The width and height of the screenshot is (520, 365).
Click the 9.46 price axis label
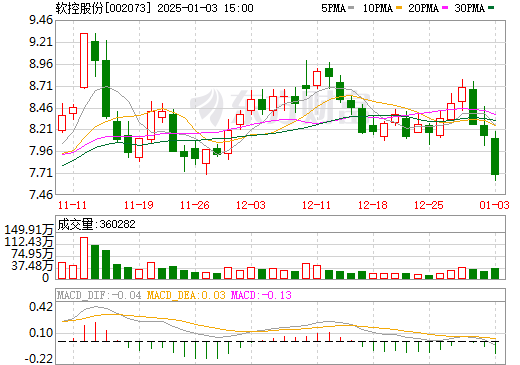point(41,20)
